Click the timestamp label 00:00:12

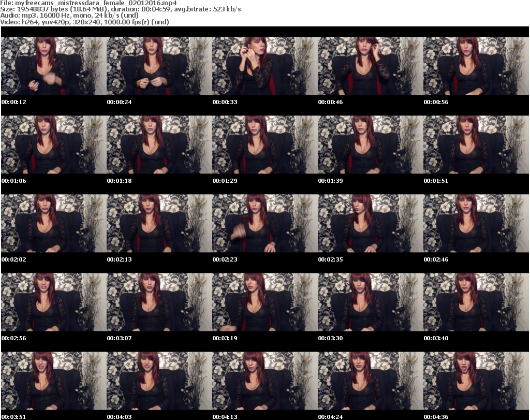tap(14, 102)
